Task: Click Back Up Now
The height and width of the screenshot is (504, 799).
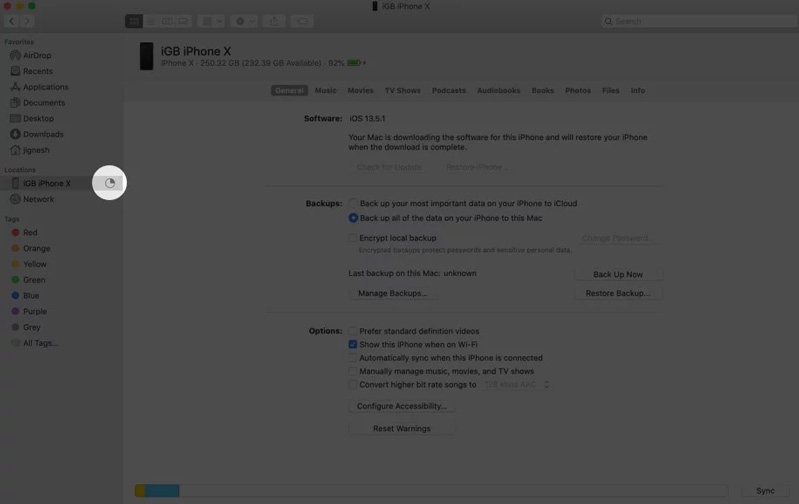Action: click(x=618, y=274)
